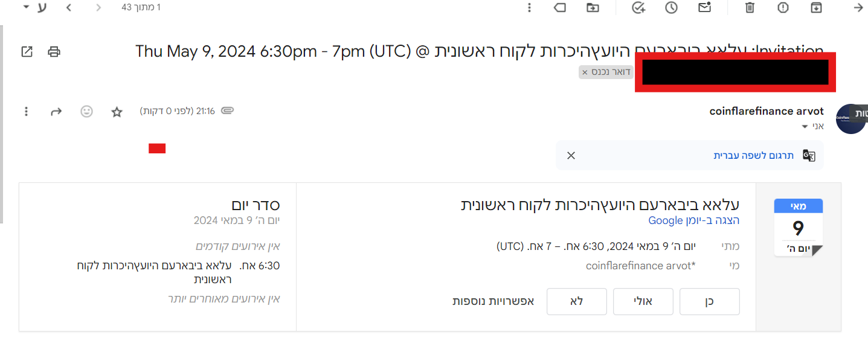The width and height of the screenshot is (868, 349).
Task: Add to tasks with the checkmark icon
Action: [638, 8]
